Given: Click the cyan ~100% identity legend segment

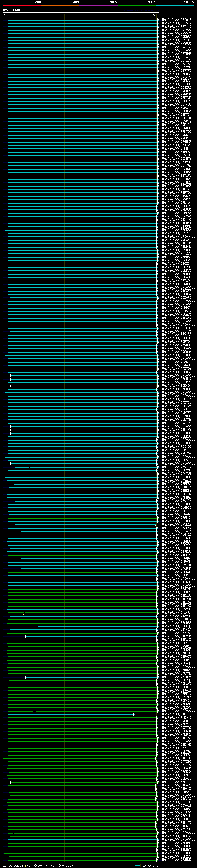Looking at the screenshot, I should (175, 6).
